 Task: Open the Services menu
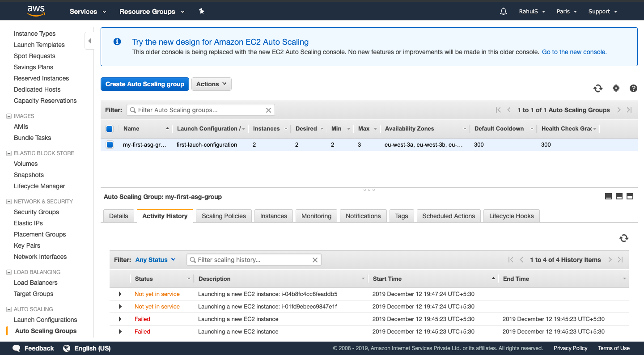tap(84, 11)
